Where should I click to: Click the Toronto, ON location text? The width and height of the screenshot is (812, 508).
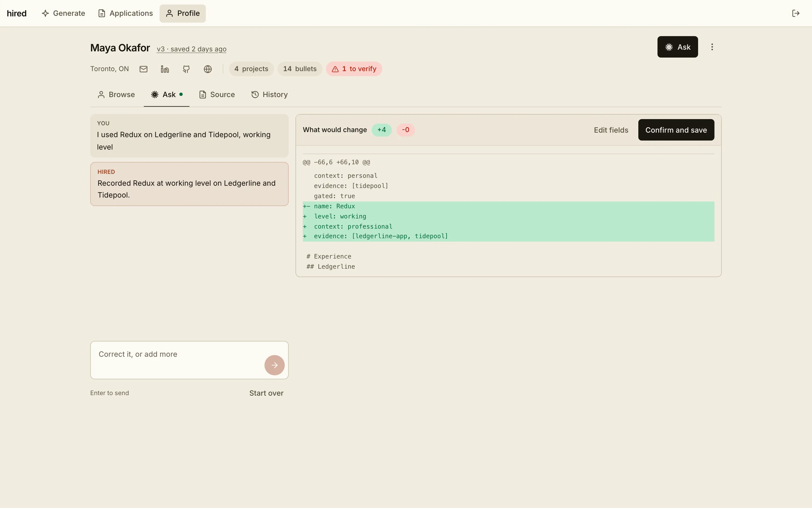(109, 69)
